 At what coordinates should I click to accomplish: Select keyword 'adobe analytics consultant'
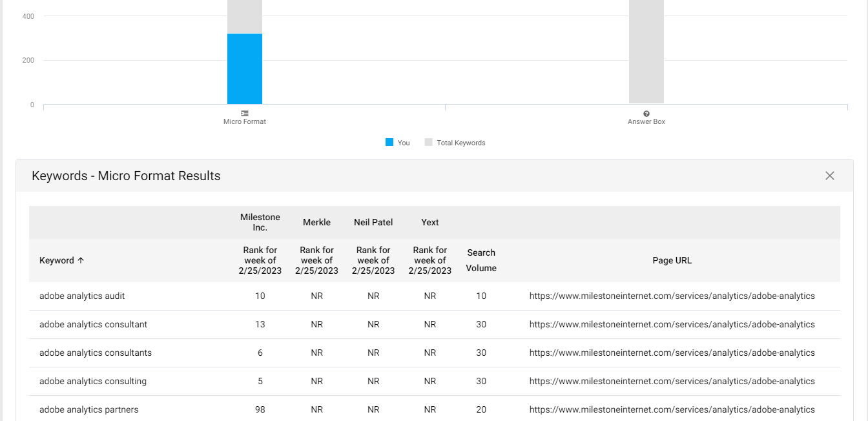click(93, 324)
